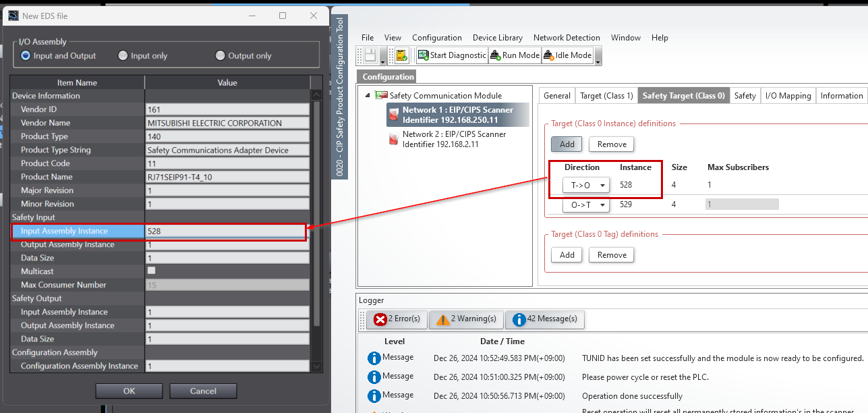The image size is (868, 413).
Task: Click the down arrow of the EDS list scrollbar
Action: click(317, 366)
